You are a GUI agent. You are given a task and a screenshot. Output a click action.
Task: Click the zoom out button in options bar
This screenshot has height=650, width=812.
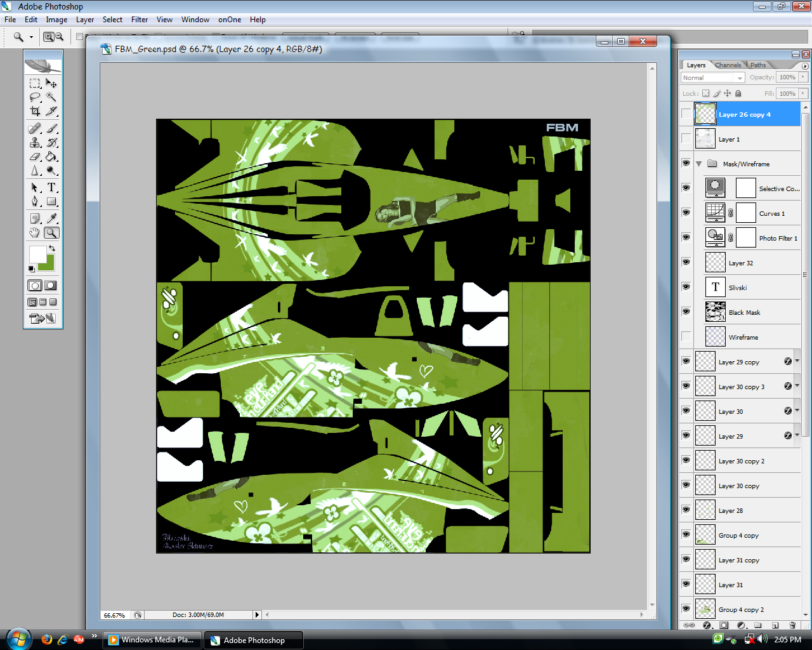tap(59, 37)
